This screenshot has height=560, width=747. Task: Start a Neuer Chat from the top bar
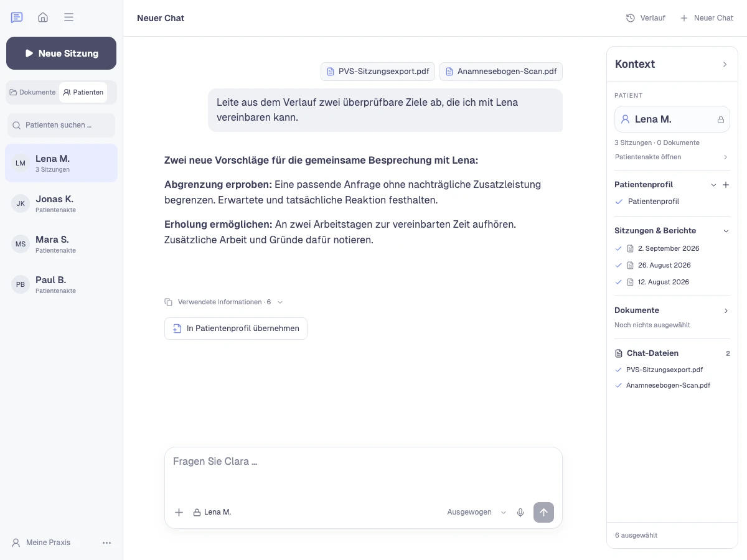(x=707, y=18)
